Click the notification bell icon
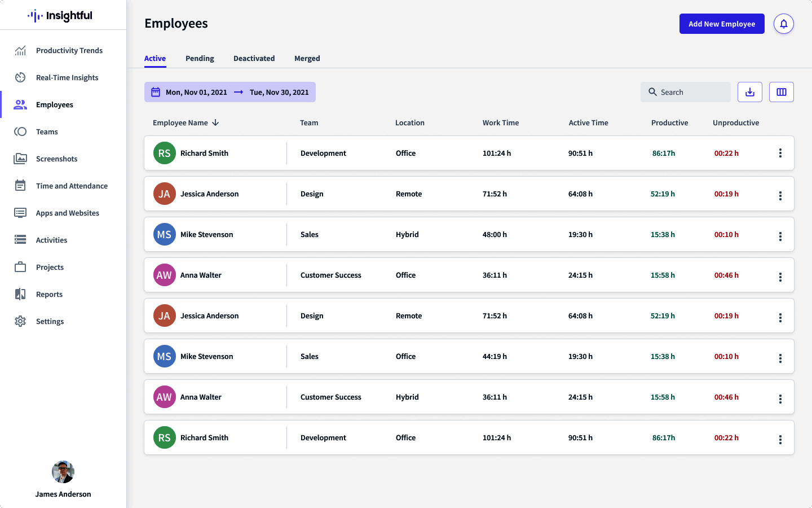 point(783,24)
